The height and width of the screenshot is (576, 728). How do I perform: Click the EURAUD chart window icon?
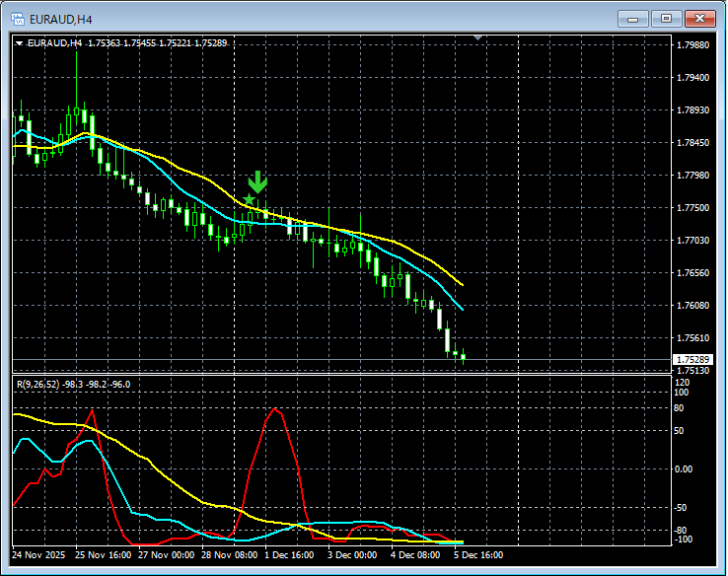17,18
